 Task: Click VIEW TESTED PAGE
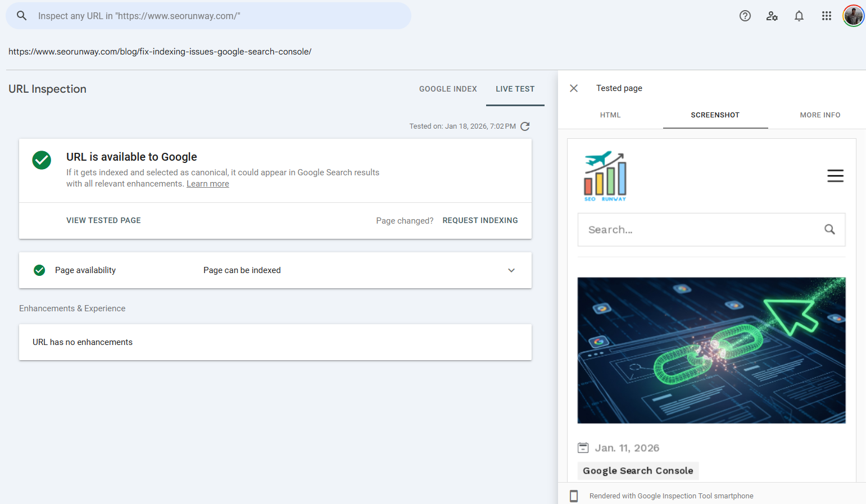[x=103, y=220]
